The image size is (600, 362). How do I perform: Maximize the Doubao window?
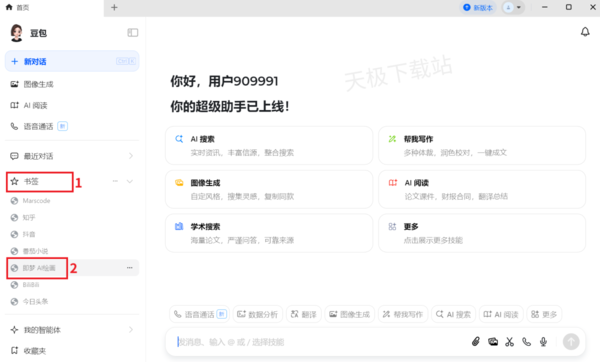[x=569, y=7]
